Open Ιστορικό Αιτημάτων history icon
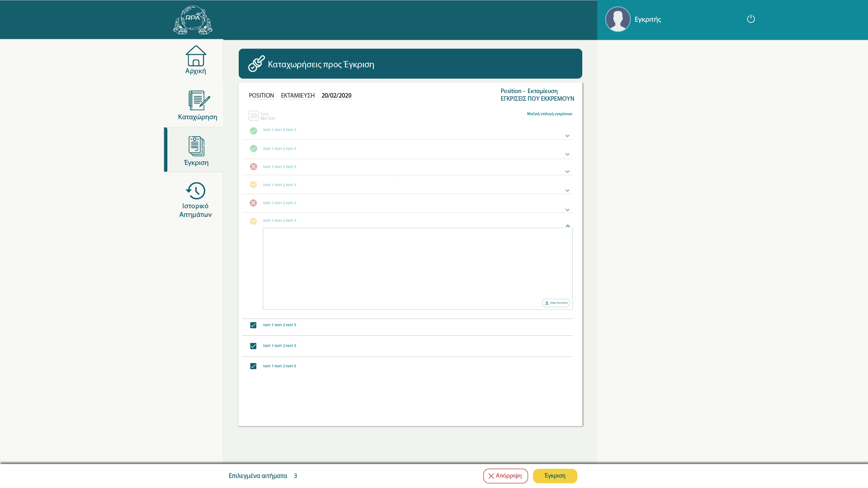The image size is (868, 488). (x=195, y=191)
